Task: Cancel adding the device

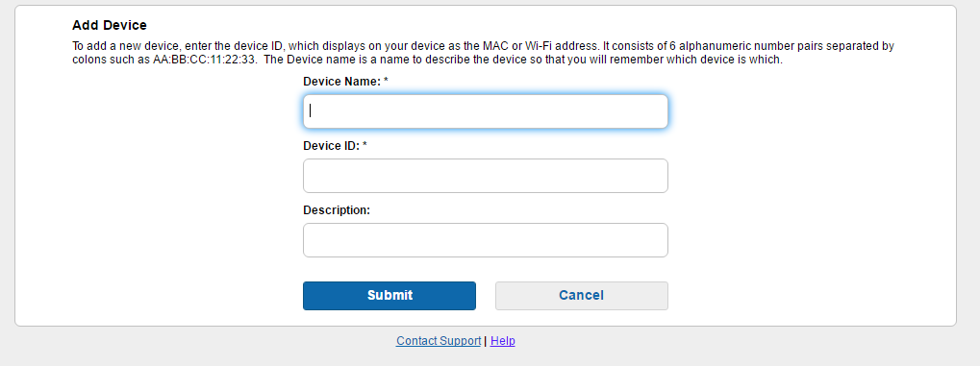Action: (581, 296)
